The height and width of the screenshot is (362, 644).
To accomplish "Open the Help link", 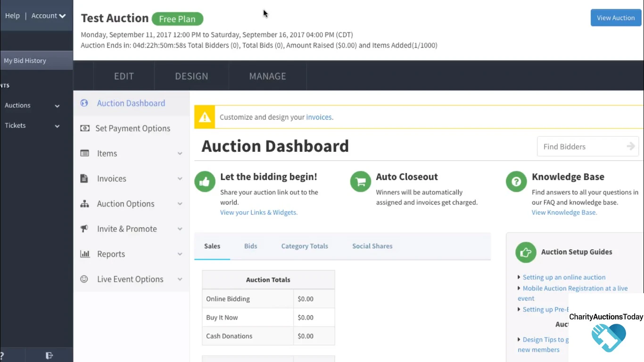I will [x=12, y=16].
